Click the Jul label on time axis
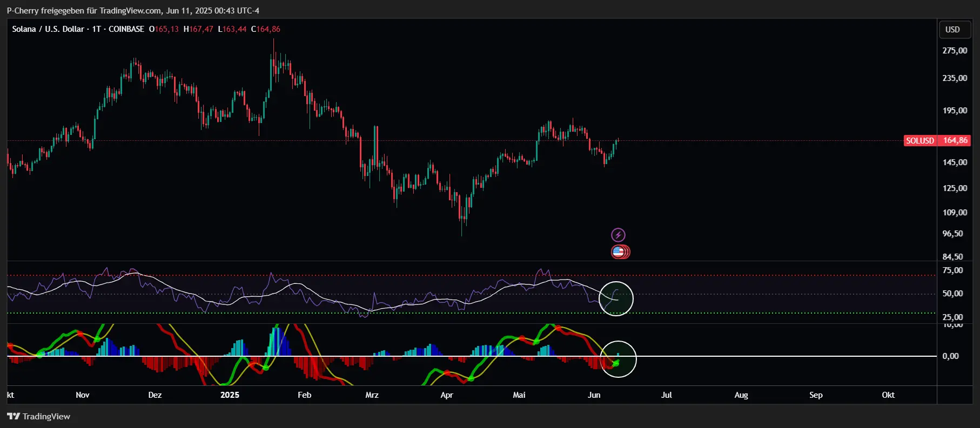The width and height of the screenshot is (980, 428). tap(667, 395)
